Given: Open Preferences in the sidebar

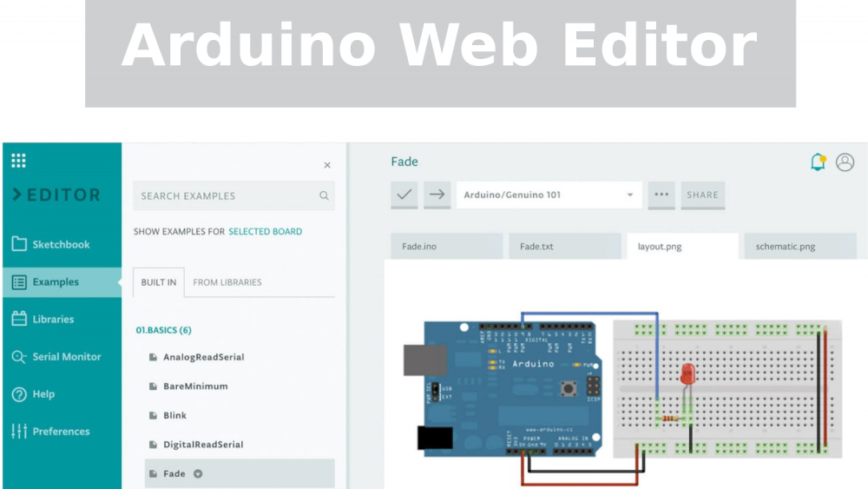Looking at the screenshot, I should (x=62, y=432).
